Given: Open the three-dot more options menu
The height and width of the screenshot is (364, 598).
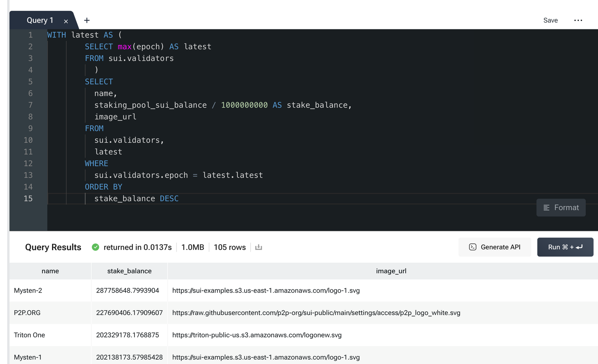Looking at the screenshot, I should pos(578,20).
